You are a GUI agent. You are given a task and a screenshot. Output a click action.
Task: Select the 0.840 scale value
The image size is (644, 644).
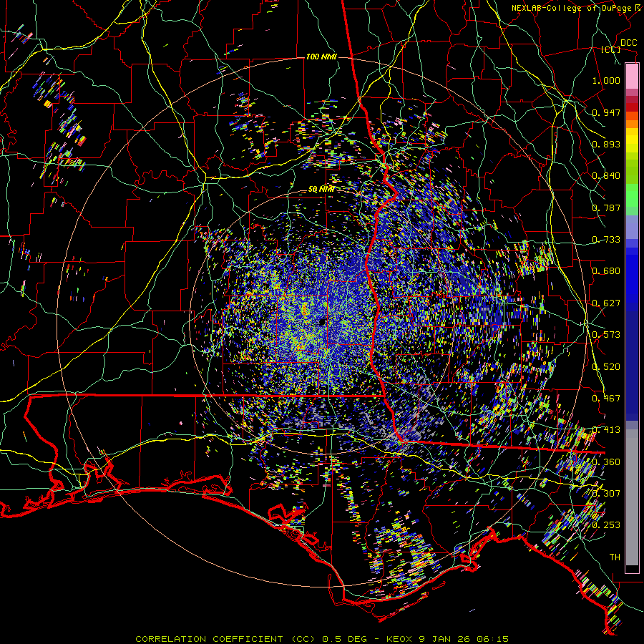(x=606, y=176)
